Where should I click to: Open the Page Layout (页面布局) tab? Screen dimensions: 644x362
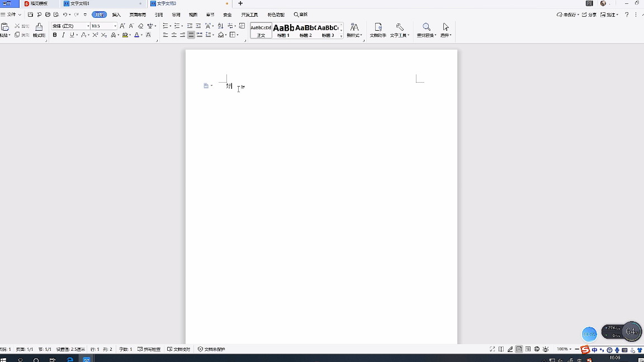tap(138, 15)
